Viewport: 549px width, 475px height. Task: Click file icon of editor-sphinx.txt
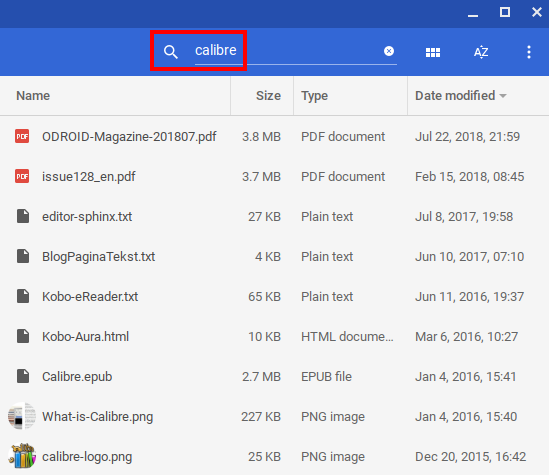coord(23,216)
